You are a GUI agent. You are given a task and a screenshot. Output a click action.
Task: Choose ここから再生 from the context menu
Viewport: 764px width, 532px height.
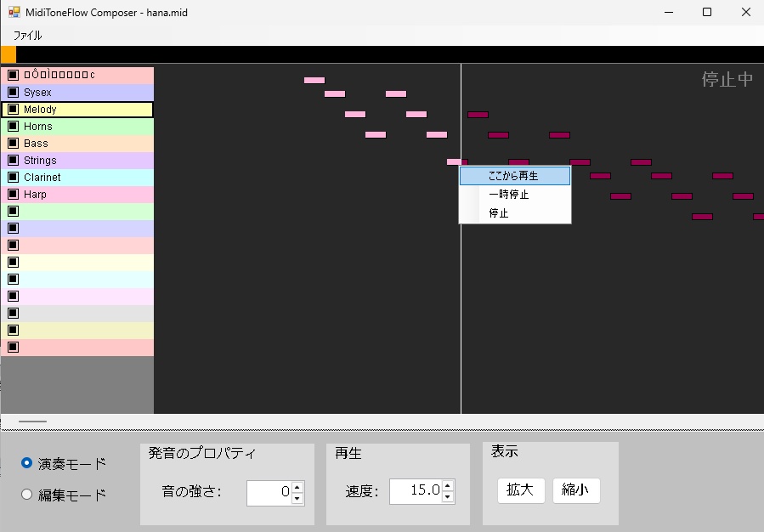click(x=513, y=175)
